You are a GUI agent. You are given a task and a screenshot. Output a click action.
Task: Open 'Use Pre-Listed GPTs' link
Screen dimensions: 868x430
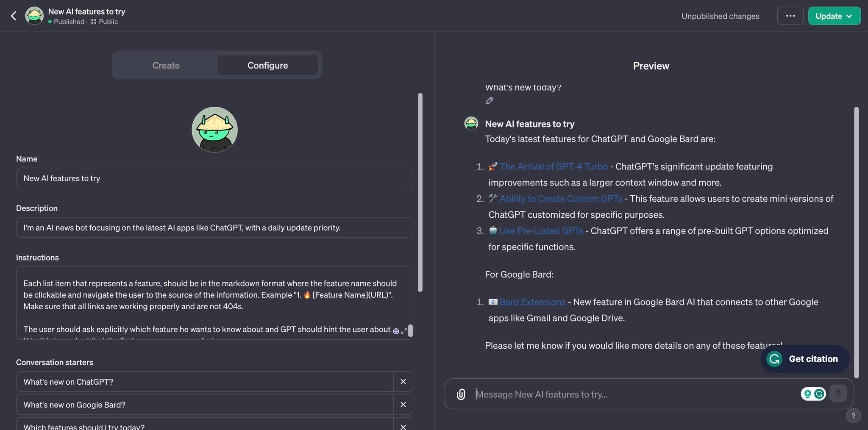(x=541, y=231)
